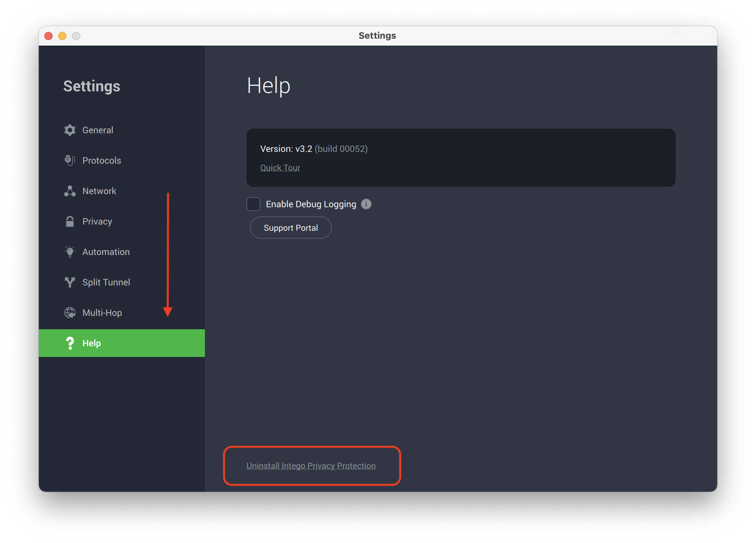Select the Split Tunnel menu label
This screenshot has width=756, height=543.
106,282
